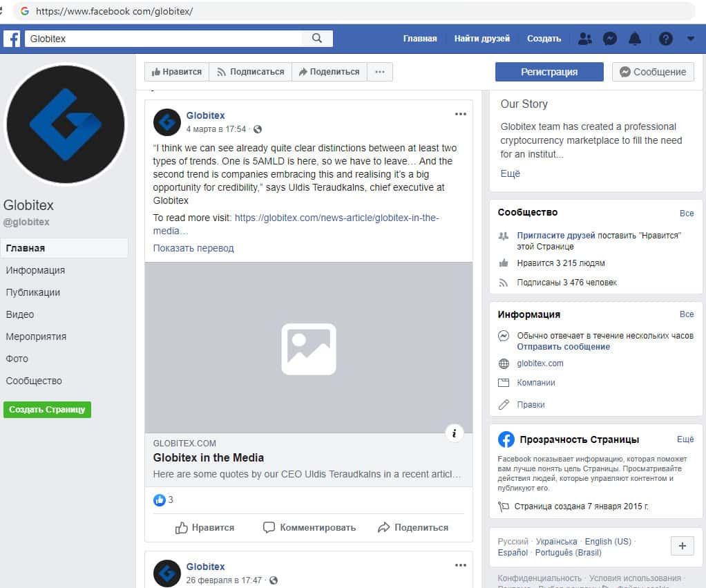This screenshot has width=706, height=588.
Task: Click the Сообщение button
Action: click(x=653, y=72)
